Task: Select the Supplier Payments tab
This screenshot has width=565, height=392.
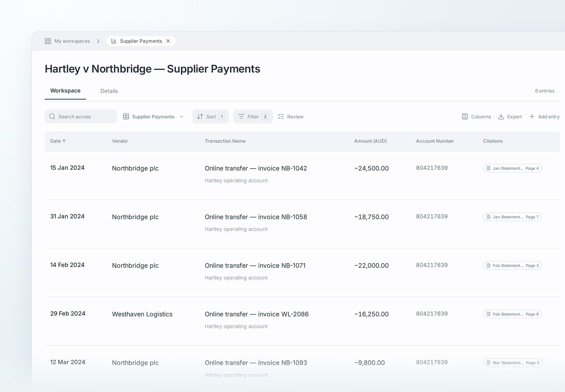Action: tap(141, 41)
